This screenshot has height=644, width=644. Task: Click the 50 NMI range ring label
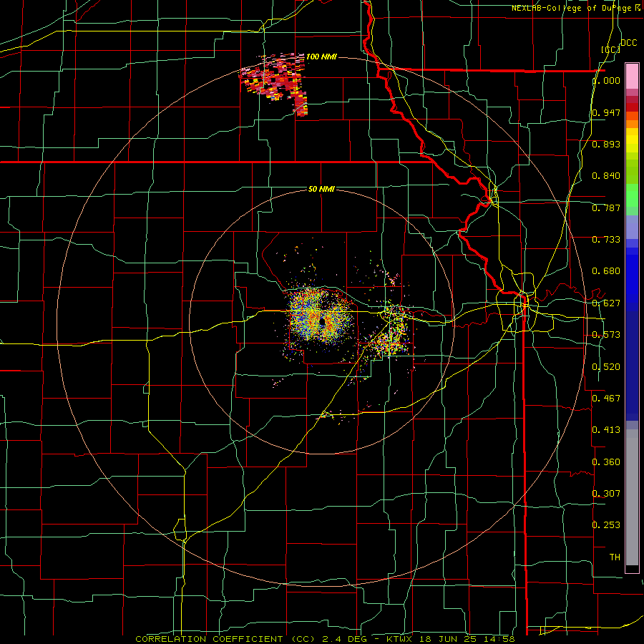tap(321, 189)
